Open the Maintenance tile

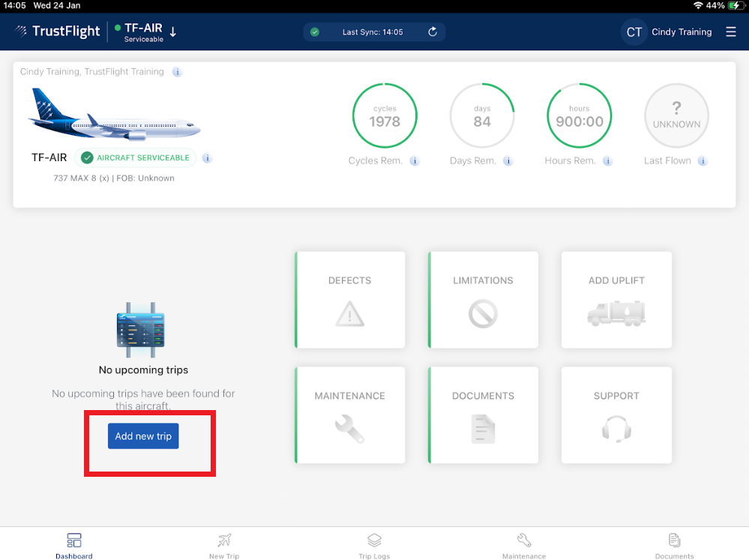(x=349, y=415)
